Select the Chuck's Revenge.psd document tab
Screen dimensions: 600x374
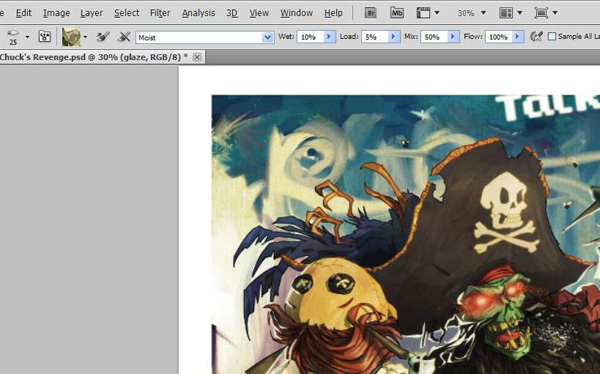click(94, 57)
